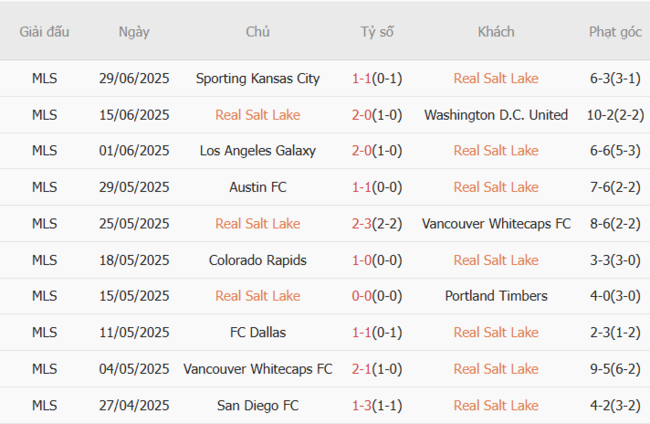Click the Ngày column header
The image size is (650, 424).
(x=134, y=32)
